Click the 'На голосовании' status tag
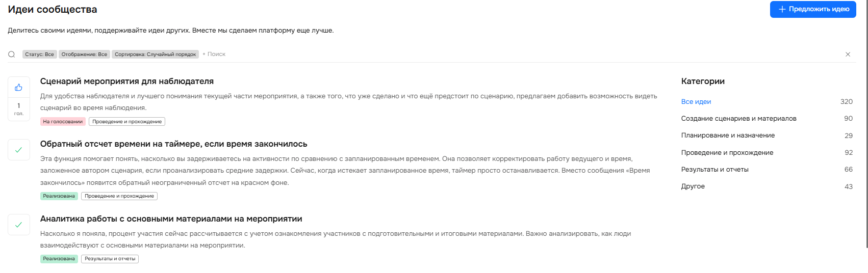868x273 pixels. coord(63,122)
